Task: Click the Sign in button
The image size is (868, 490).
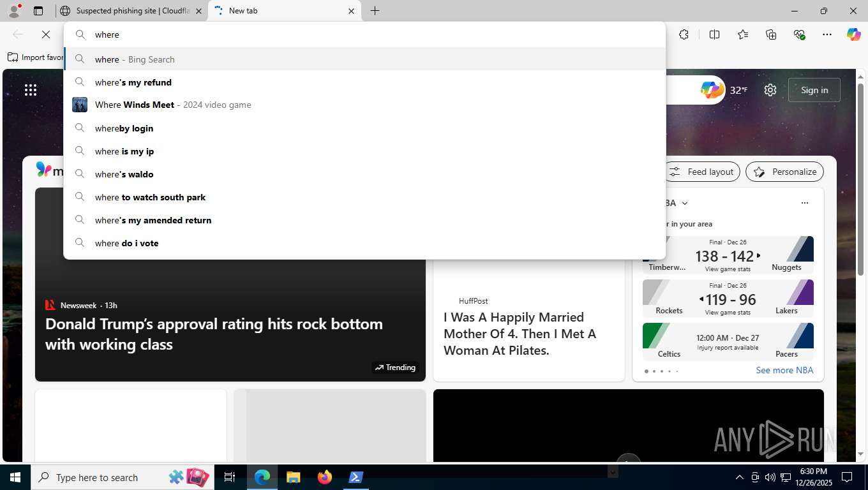Action: tap(814, 90)
